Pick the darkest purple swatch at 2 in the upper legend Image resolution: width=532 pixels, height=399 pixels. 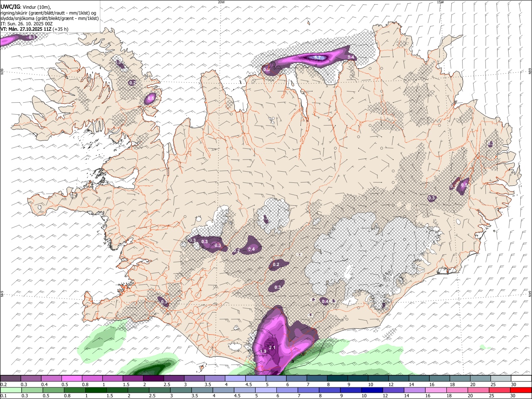click(153, 379)
